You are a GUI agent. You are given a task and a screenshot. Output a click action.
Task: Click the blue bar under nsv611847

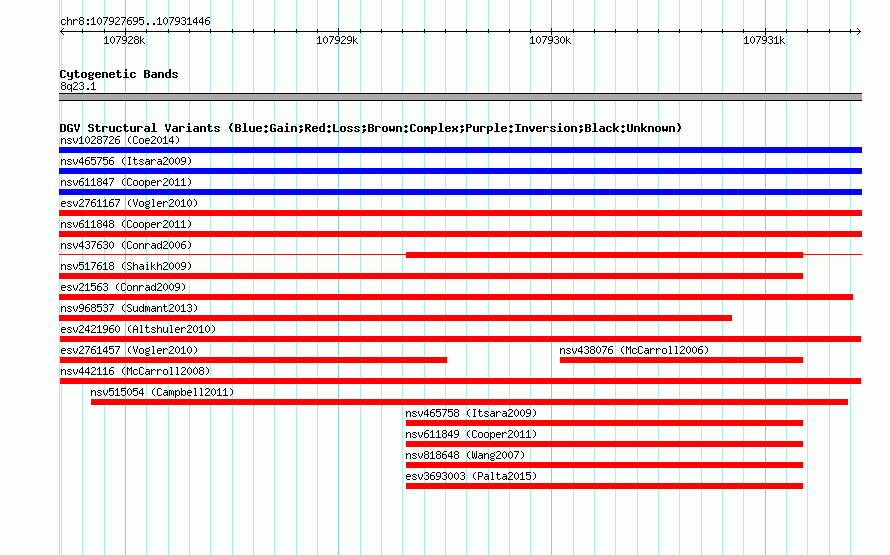tap(460, 192)
